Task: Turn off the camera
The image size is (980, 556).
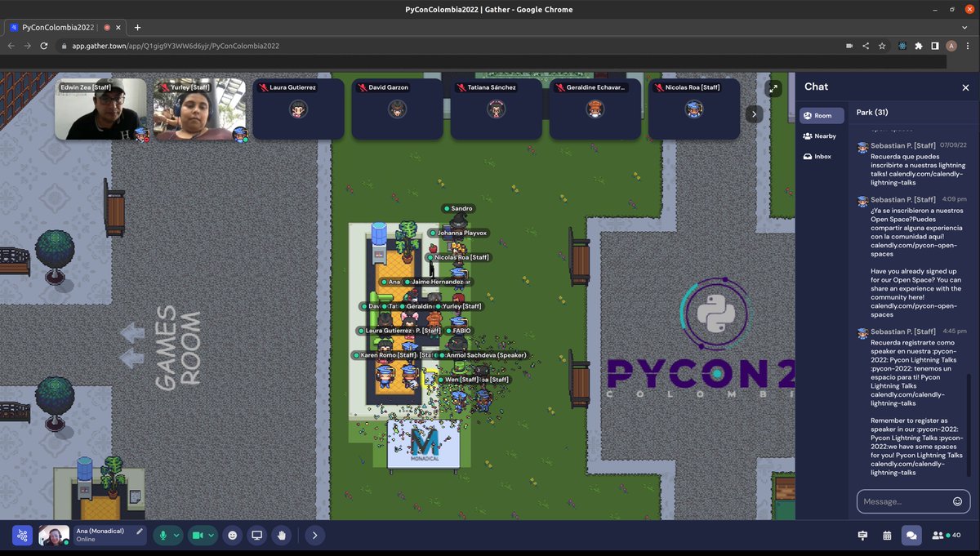Action: [197, 536]
